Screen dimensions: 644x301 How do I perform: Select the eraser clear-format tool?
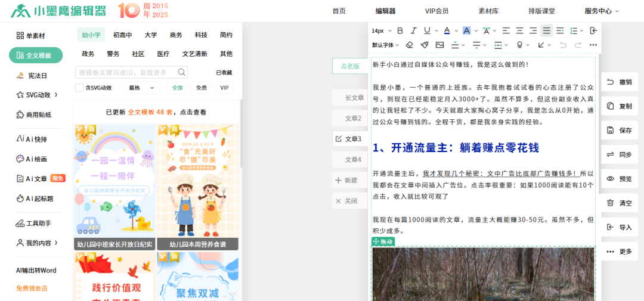click(x=409, y=45)
